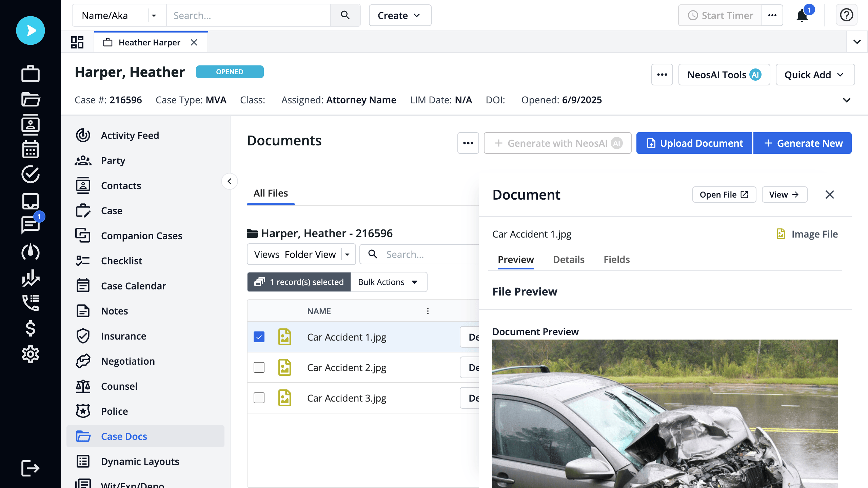Select the Insurance shield icon
868x488 pixels.
82,336
